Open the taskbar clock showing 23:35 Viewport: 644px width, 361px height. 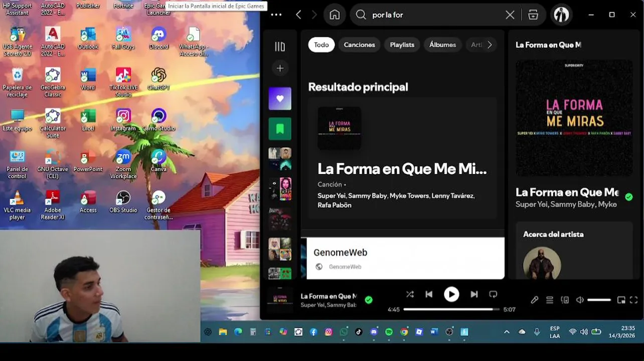621,332
